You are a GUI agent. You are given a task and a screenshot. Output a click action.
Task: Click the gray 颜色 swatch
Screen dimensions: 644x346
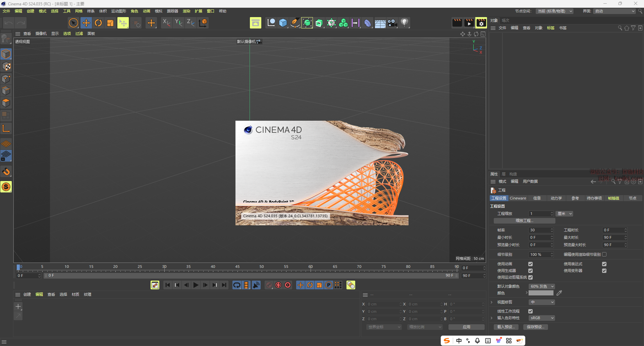[x=541, y=293]
